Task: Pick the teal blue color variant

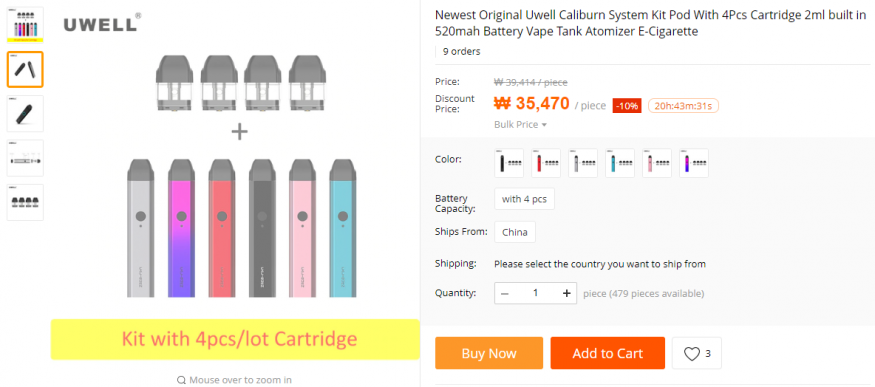Action: point(619,163)
